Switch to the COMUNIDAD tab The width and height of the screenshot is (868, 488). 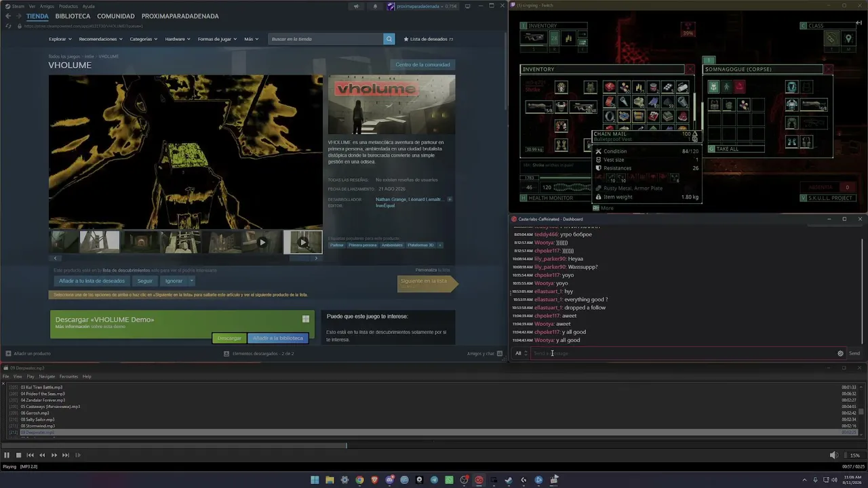[x=115, y=16]
